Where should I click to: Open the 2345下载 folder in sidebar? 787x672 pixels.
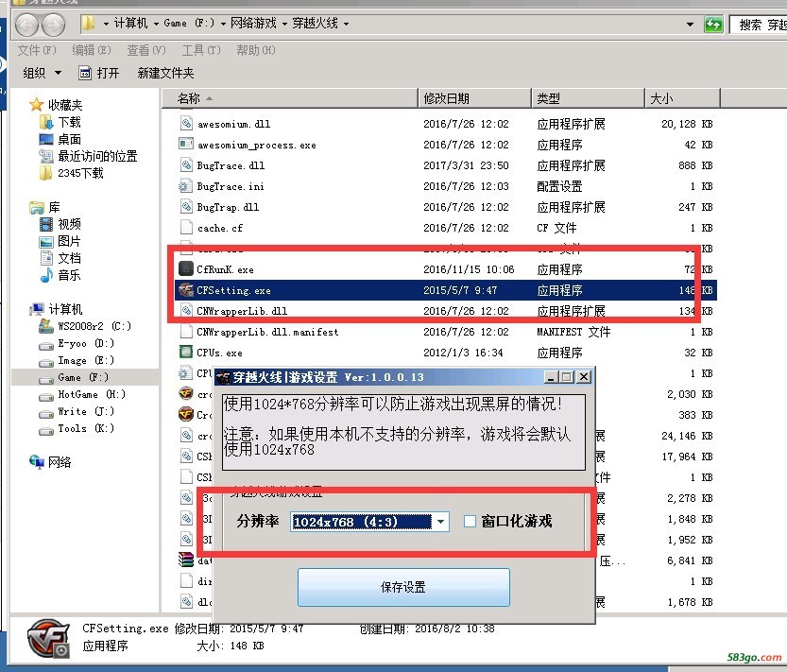pyautogui.click(x=80, y=173)
